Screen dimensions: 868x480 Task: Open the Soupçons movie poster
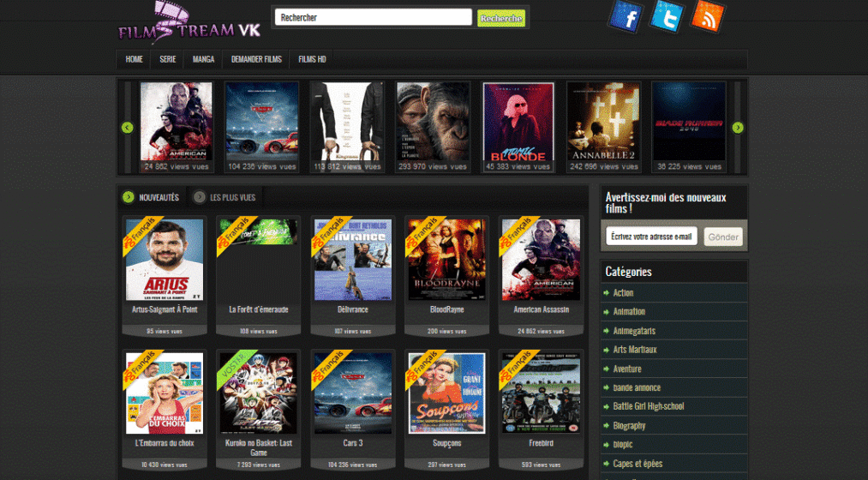(446, 393)
